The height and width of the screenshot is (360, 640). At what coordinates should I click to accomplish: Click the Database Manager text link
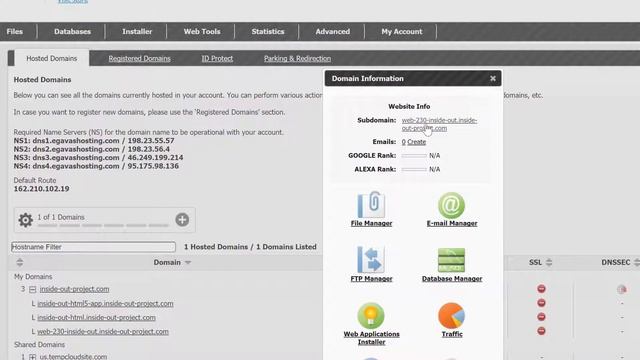click(x=452, y=279)
